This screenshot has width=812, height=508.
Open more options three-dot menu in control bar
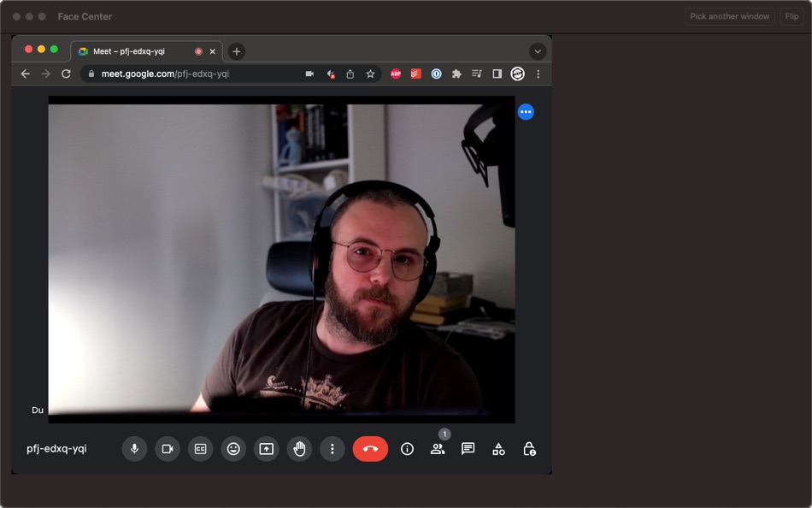pyautogui.click(x=332, y=449)
